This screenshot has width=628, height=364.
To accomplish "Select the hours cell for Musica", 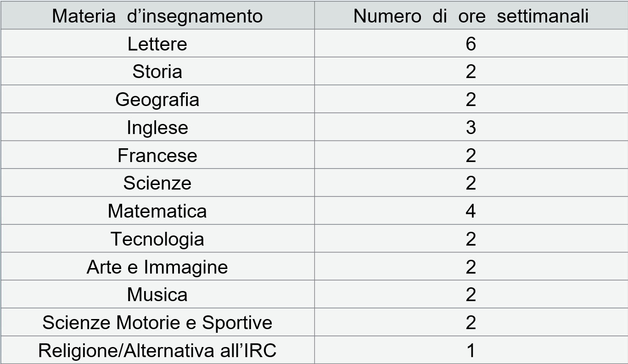I will point(471,295).
